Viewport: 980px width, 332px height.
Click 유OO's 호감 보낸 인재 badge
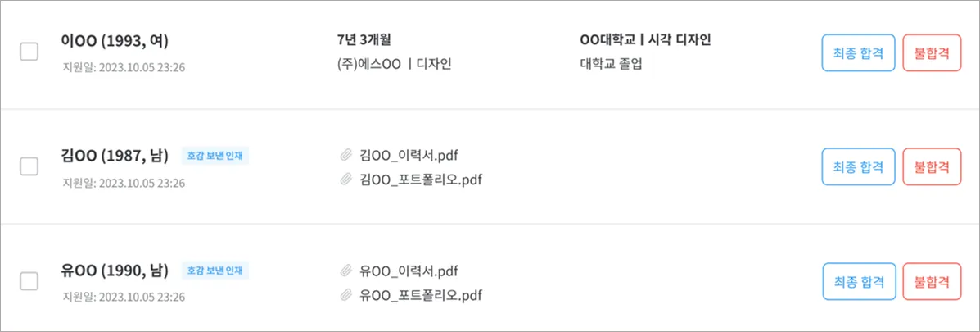point(215,270)
